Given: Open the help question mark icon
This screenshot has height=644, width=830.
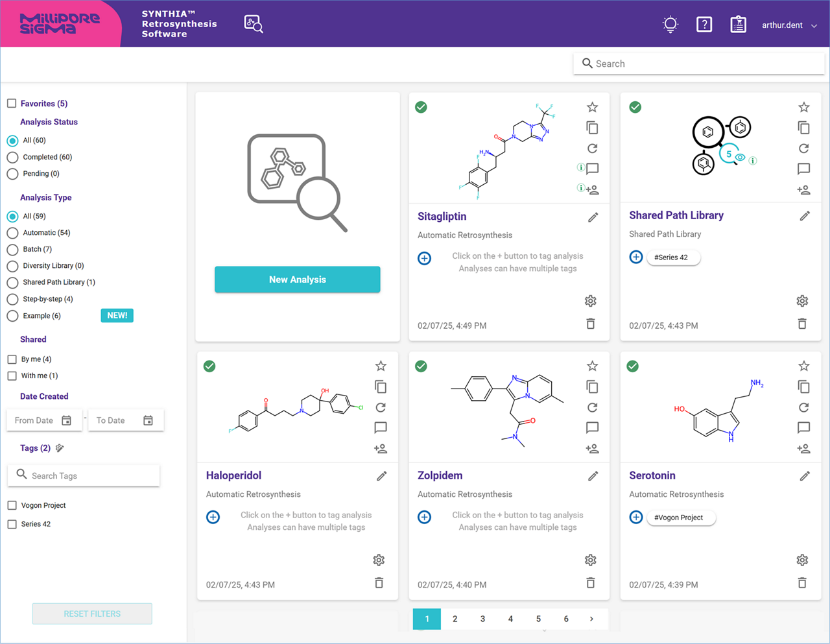Looking at the screenshot, I should (x=704, y=25).
